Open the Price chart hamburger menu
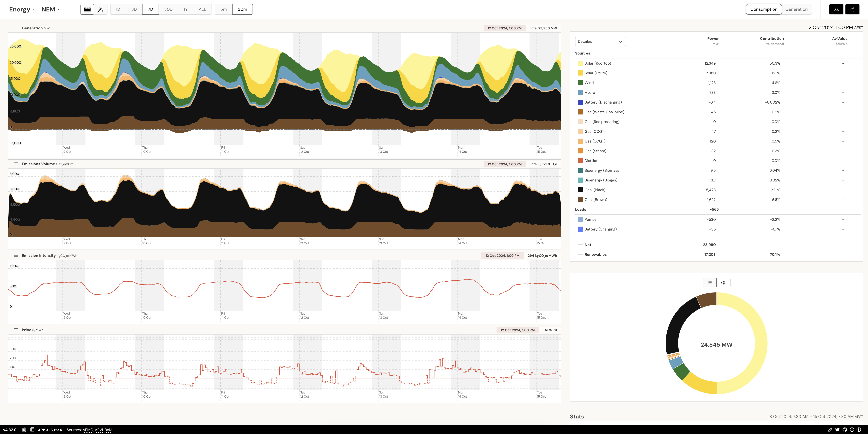Screen dimensions: 868x434 (16, 330)
